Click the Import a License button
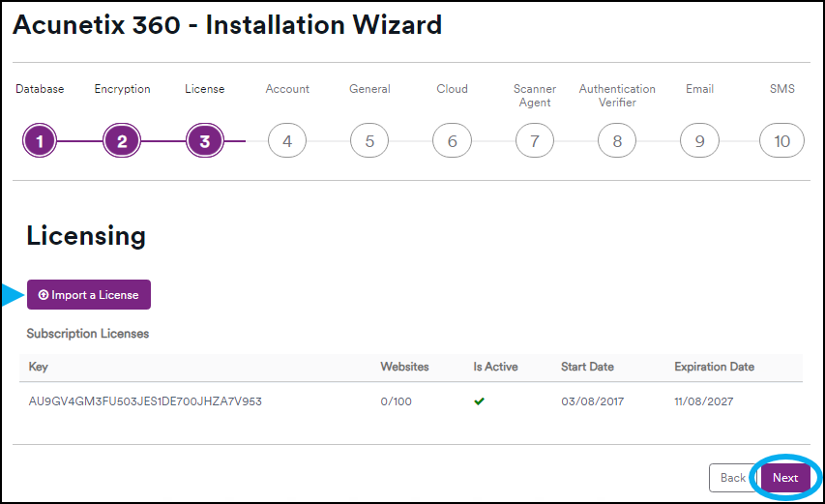 89,295
